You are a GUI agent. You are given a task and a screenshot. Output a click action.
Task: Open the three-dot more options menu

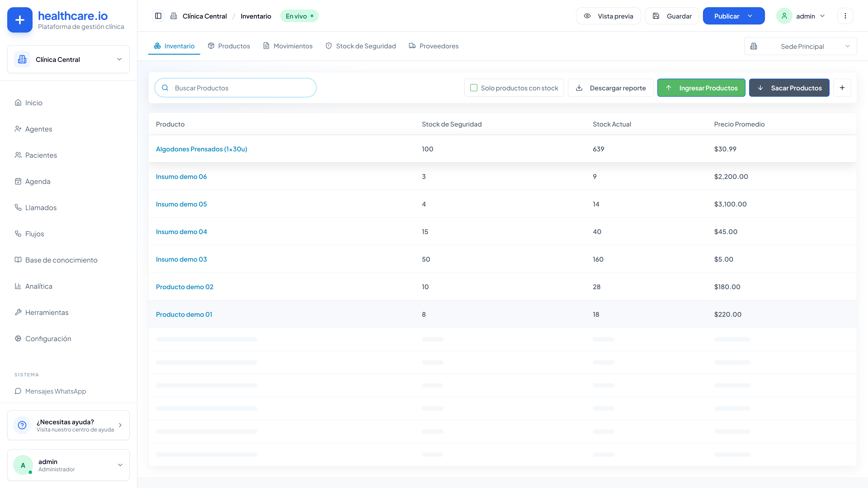pyautogui.click(x=845, y=16)
